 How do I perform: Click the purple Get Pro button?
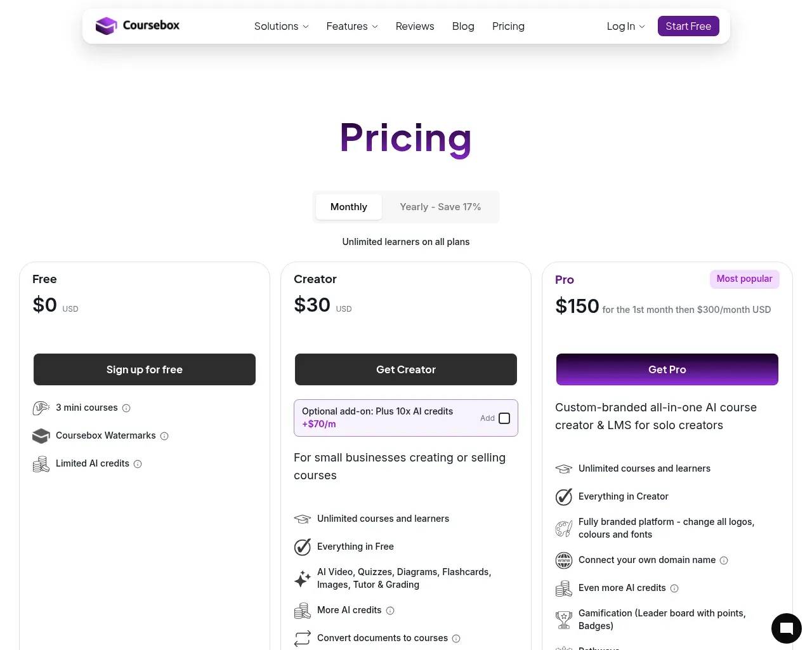coord(667,369)
